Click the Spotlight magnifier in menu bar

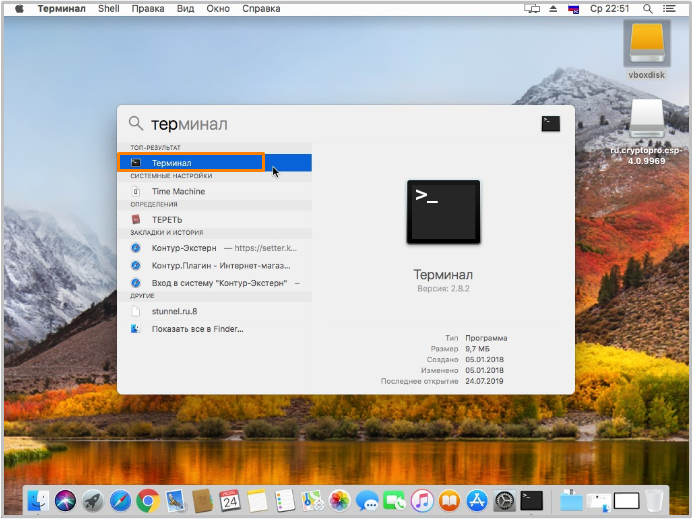647,8
